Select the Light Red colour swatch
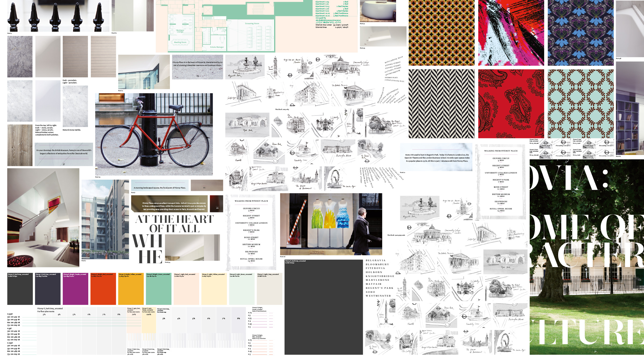The height and width of the screenshot is (362, 644). coord(186,289)
